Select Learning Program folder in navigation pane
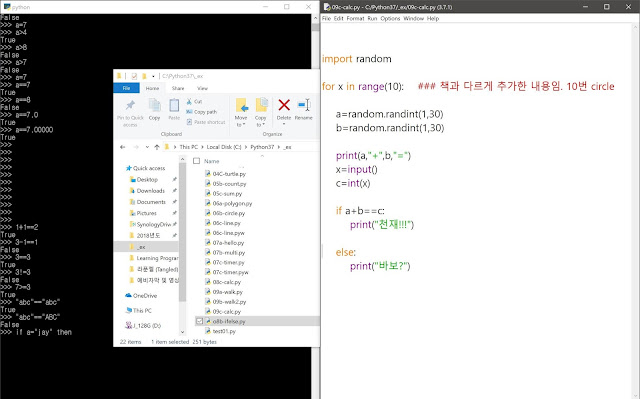This screenshot has height=399, width=640. click(153, 258)
